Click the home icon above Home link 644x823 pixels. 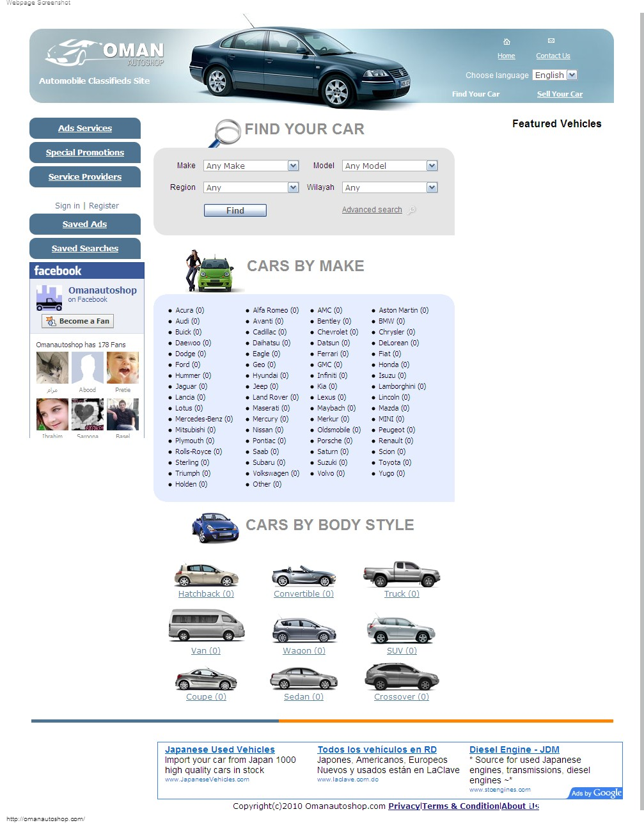point(506,43)
